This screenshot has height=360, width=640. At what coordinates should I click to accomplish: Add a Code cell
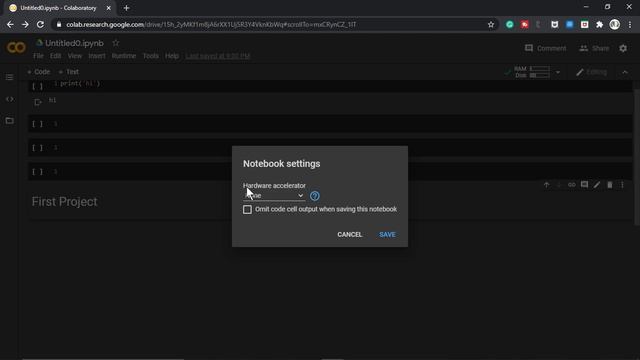coord(38,72)
